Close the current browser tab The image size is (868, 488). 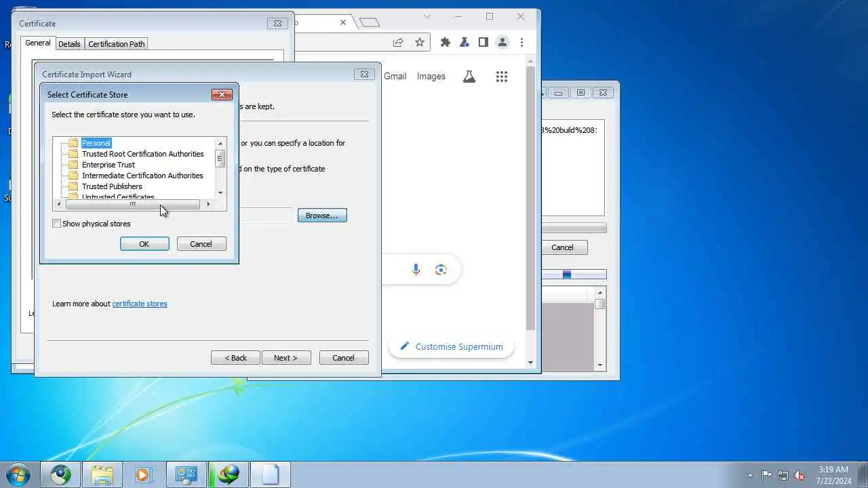[x=343, y=22]
